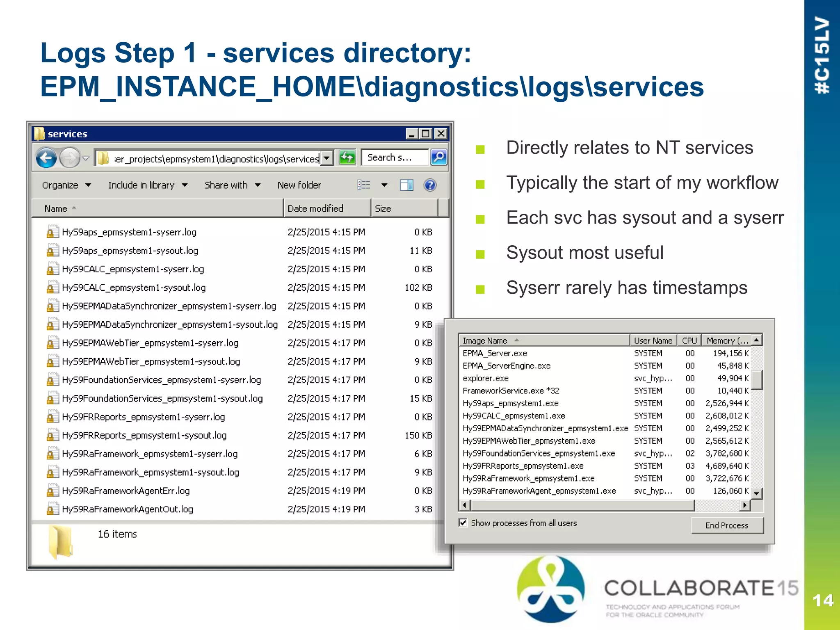The width and height of the screenshot is (840, 630).
Task: Sort files by Size column header
Action: tap(404, 208)
